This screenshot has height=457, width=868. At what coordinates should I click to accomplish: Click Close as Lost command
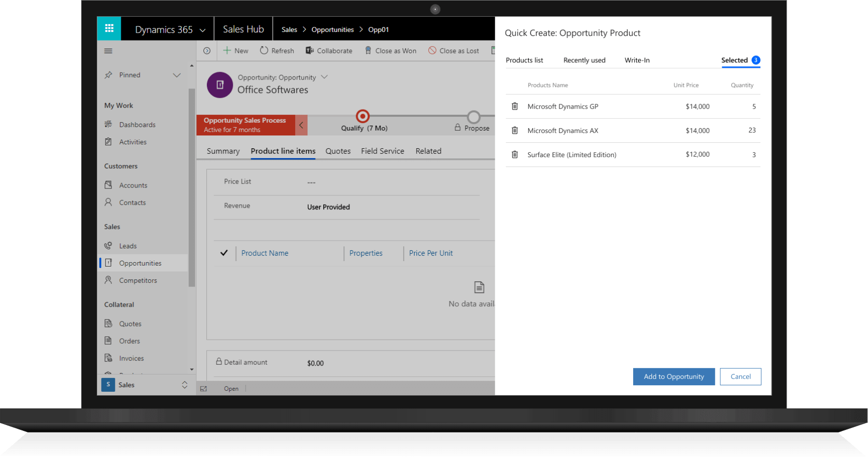(453, 51)
